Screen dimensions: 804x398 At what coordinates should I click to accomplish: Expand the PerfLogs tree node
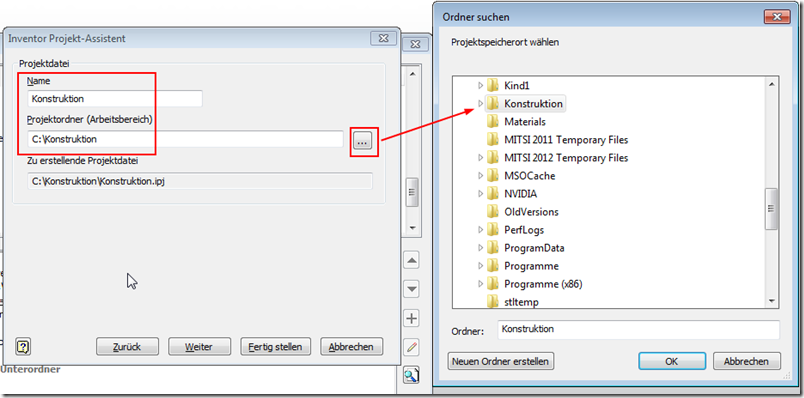[x=480, y=230]
